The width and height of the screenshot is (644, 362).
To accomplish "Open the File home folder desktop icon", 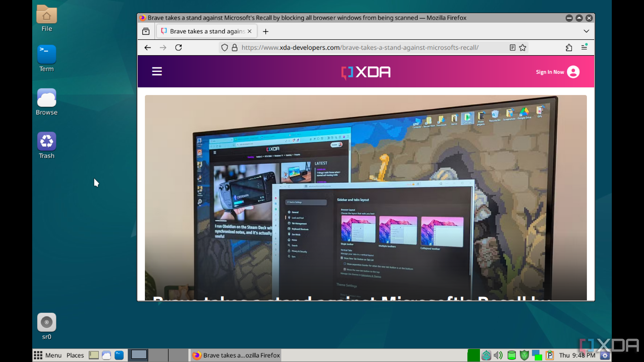I will [x=47, y=18].
